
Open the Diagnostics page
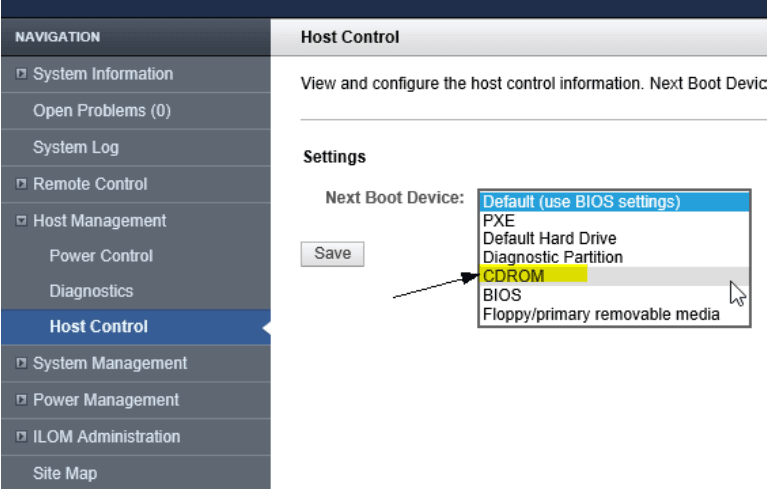[x=91, y=291]
